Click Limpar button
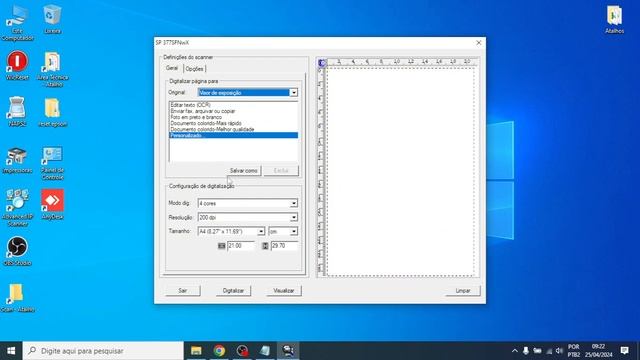Image resolution: width=640 pixels, height=360 pixels. coord(463,291)
